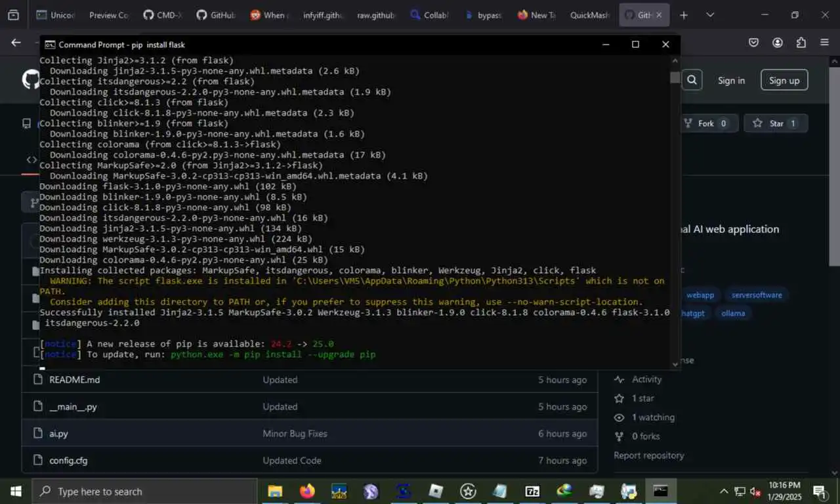Screen dimensions: 840x504
Task: Close the active GitHub browser tab
Action: 659,15
